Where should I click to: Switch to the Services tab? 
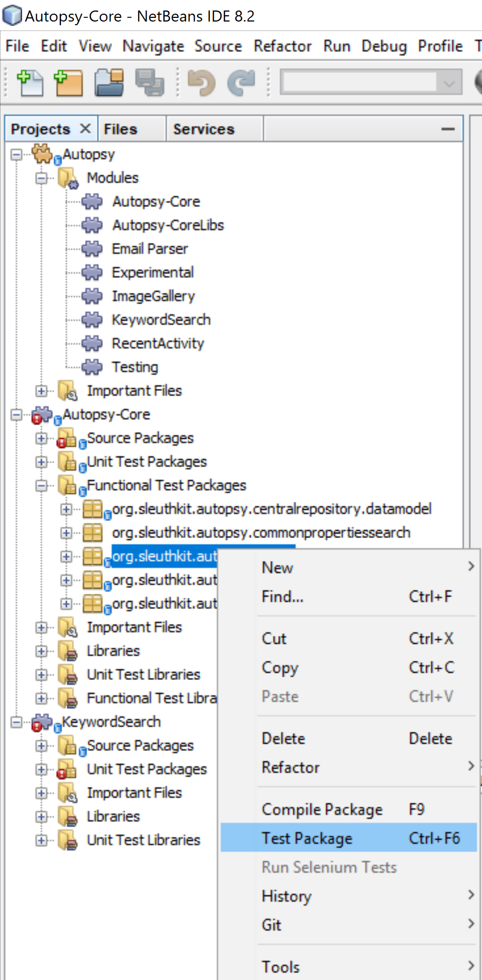pyautogui.click(x=204, y=129)
